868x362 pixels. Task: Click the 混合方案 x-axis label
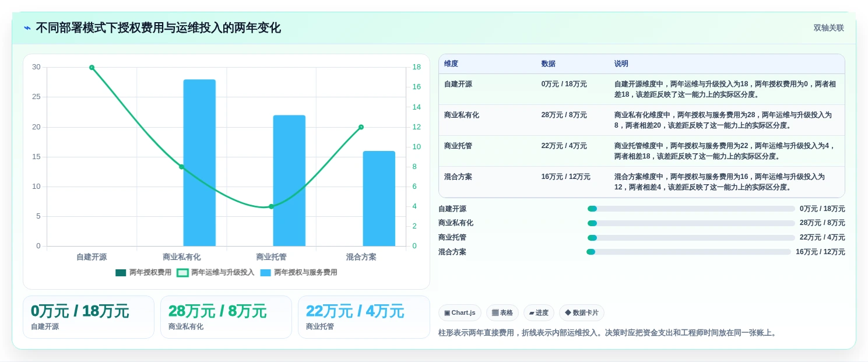[x=361, y=257]
